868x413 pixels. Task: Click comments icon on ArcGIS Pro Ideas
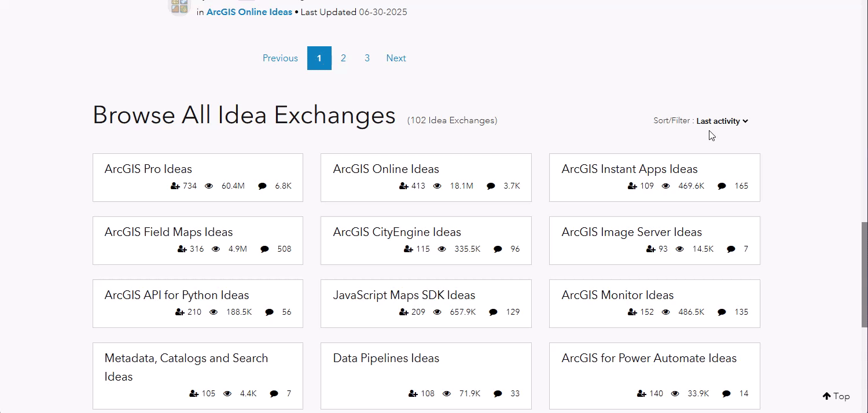click(262, 186)
